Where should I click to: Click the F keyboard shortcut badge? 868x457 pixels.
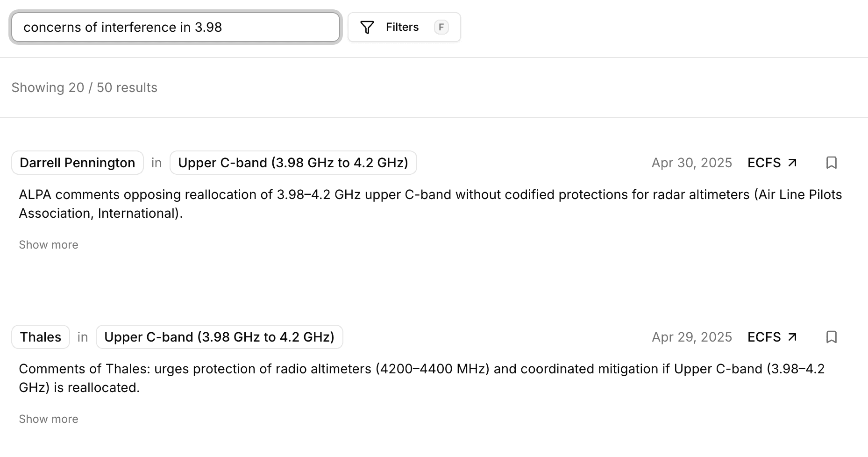[x=441, y=27]
